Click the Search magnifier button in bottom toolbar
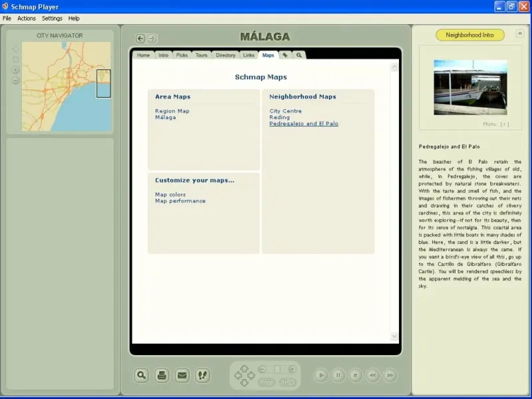532x399 pixels. [x=141, y=375]
